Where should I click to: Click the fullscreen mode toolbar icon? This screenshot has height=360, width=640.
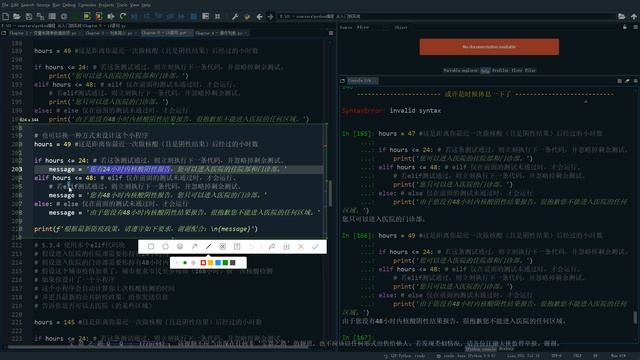(218, 16)
